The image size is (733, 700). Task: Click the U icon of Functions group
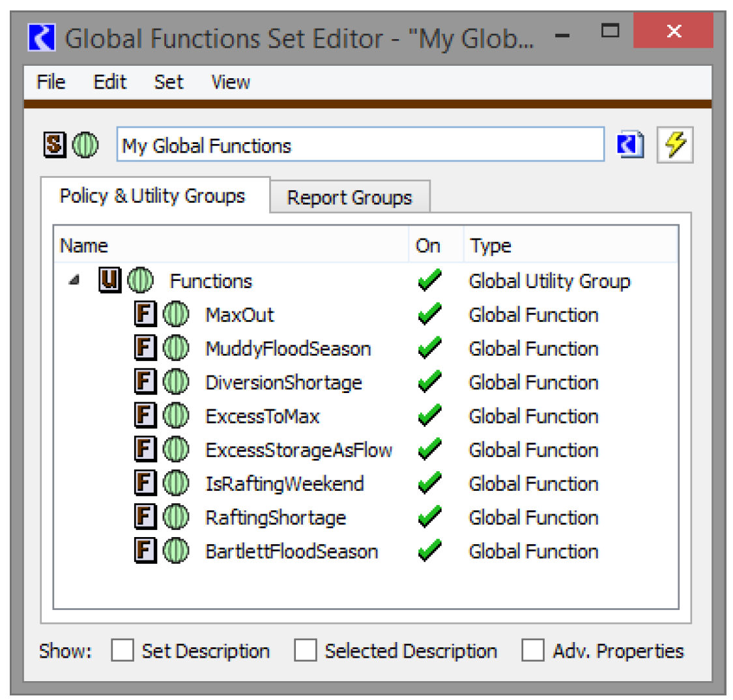pyautogui.click(x=110, y=281)
